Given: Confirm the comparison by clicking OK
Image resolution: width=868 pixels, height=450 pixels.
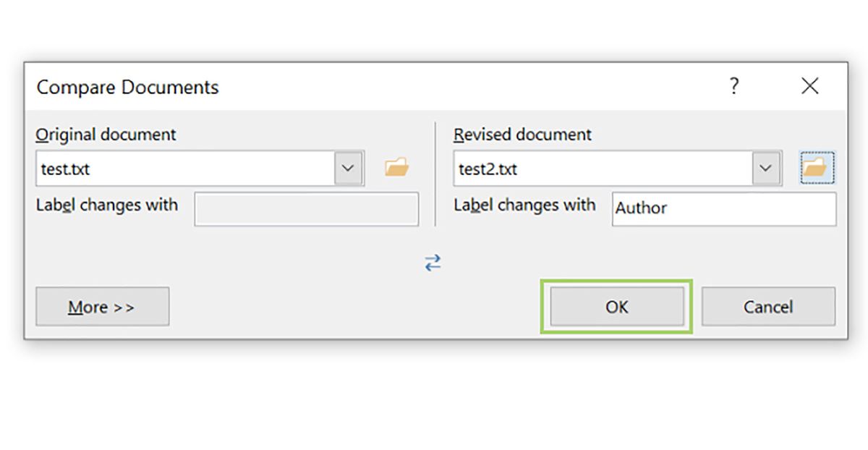Looking at the screenshot, I should pyautogui.click(x=616, y=306).
